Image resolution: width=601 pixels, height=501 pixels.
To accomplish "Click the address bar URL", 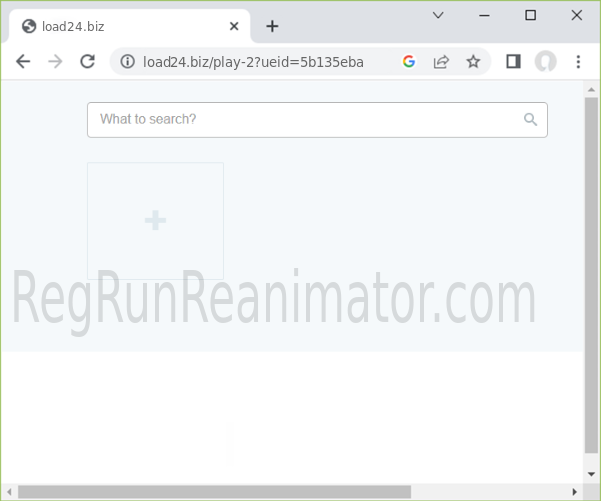I will coord(253,62).
